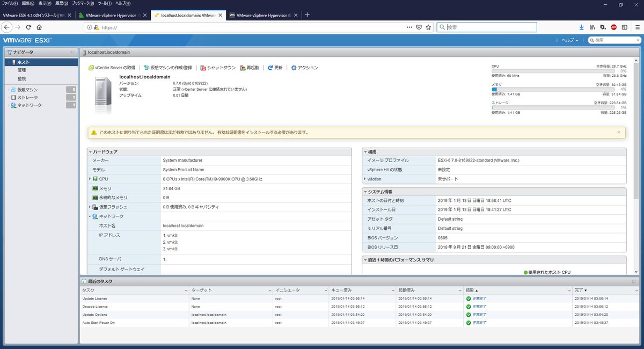Click the browser 検索 search box

pyautogui.click(x=487, y=27)
